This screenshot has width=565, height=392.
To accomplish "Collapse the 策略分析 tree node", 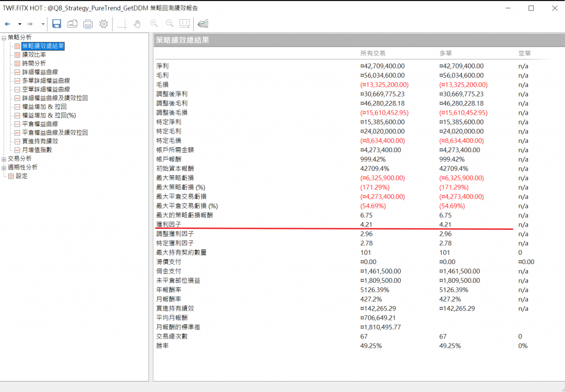I will point(4,37).
